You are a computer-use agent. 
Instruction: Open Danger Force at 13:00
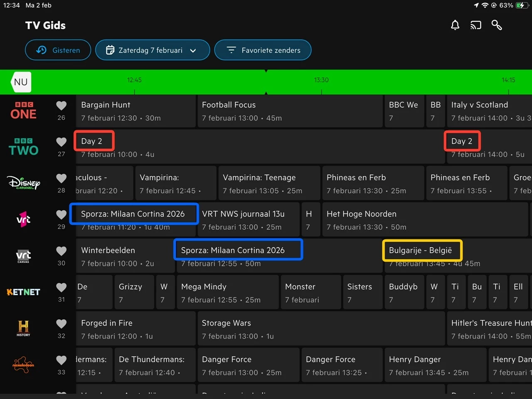[x=249, y=366]
